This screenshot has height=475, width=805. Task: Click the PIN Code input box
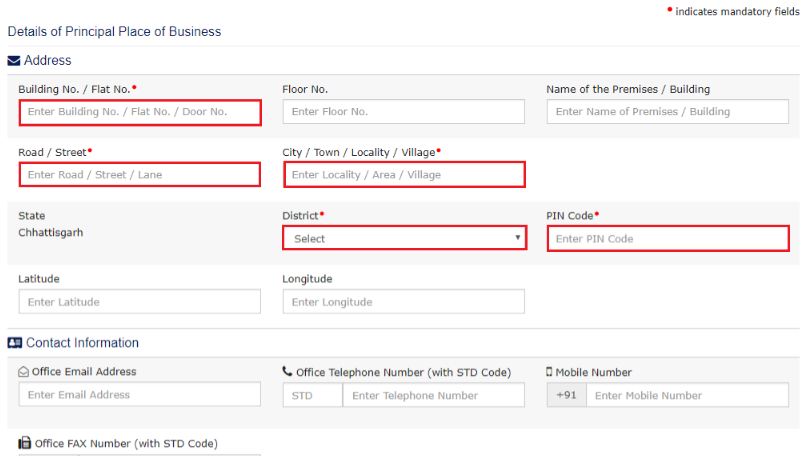(x=667, y=239)
